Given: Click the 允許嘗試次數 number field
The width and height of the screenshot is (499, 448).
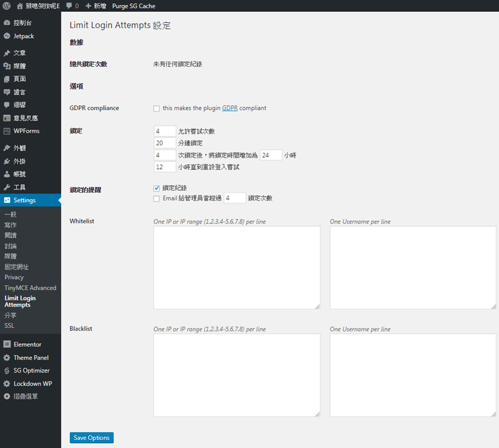Looking at the screenshot, I should pyautogui.click(x=165, y=131).
